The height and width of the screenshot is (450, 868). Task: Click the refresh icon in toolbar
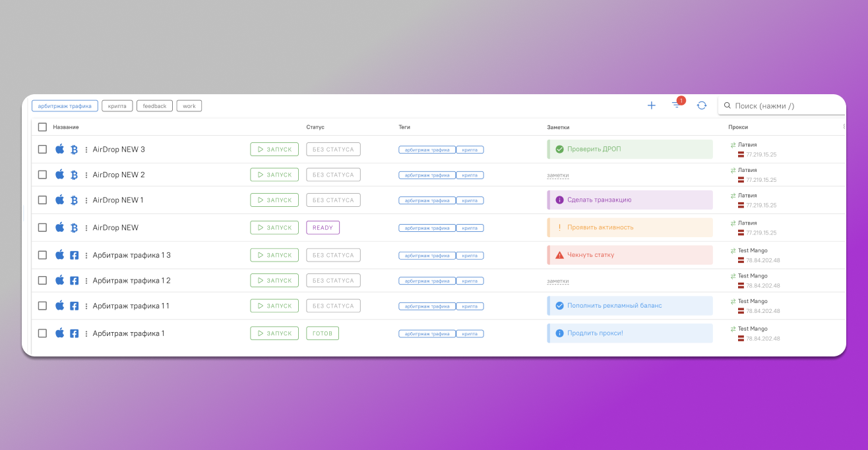coord(702,105)
